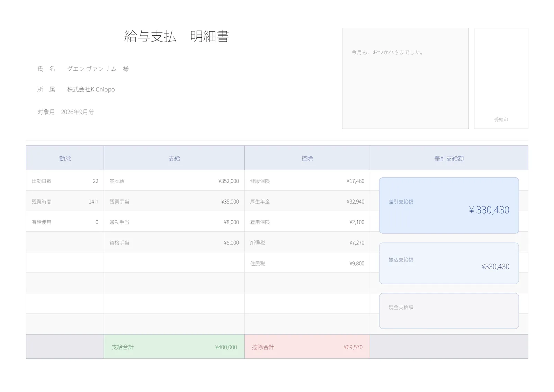The image size is (554, 392).
Task: Click the 有給使用 label
Action: pos(42,222)
